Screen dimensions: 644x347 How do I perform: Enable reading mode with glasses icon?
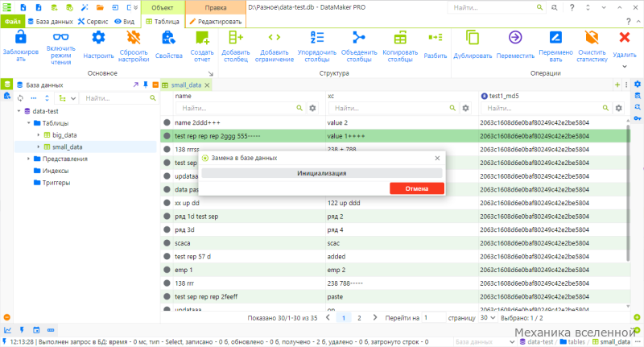[x=61, y=37]
